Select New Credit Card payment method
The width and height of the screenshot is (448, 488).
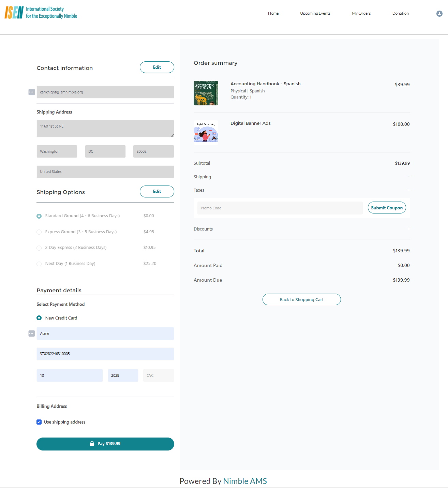click(39, 318)
